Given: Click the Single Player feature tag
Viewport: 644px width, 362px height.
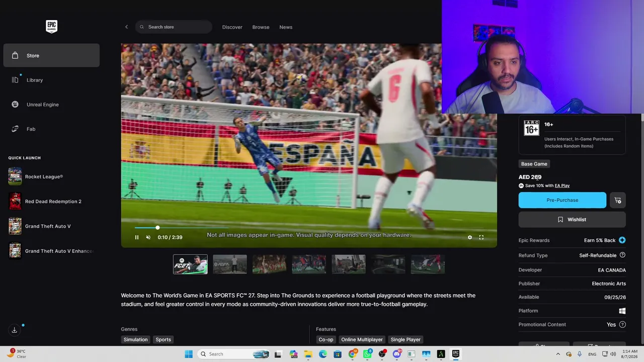Looking at the screenshot, I should [406, 339].
